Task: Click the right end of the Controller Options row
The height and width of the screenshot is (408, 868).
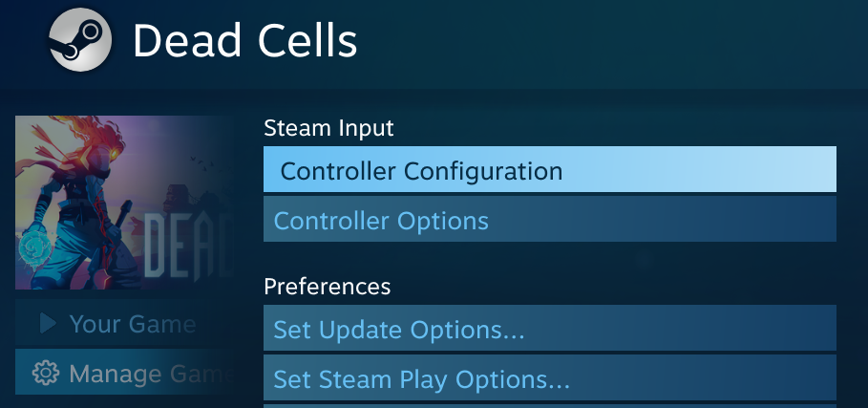Action: 812,221
